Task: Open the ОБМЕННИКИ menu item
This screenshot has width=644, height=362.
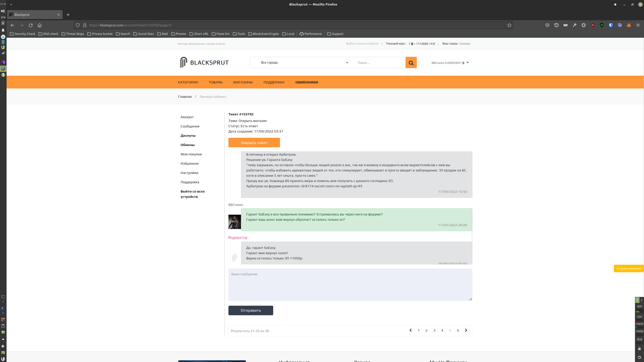Action: click(307, 82)
